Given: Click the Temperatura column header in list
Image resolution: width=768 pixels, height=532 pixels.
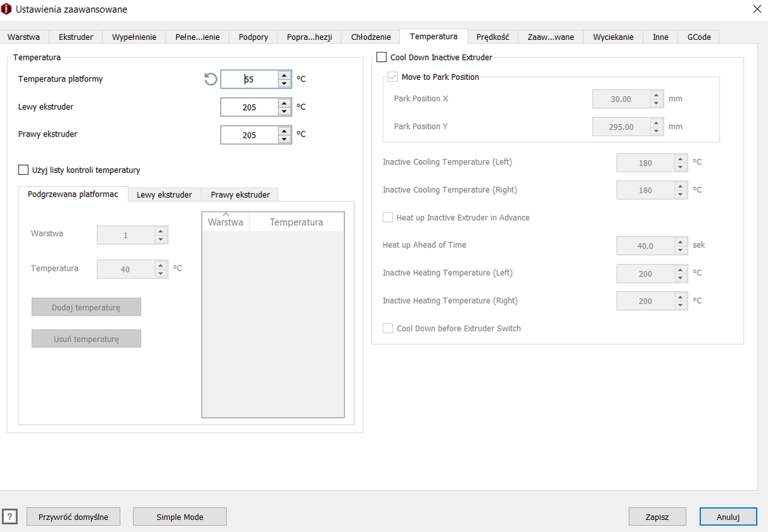Looking at the screenshot, I should [296, 221].
